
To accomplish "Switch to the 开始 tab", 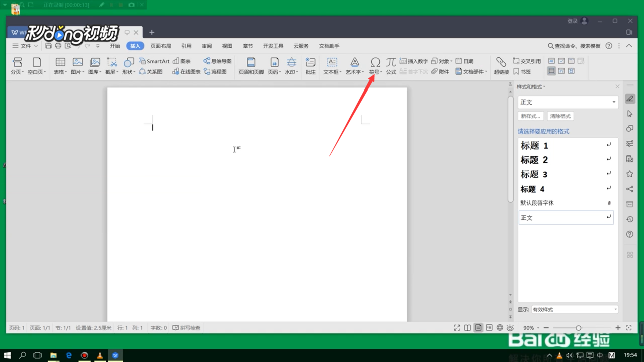I will pyautogui.click(x=115, y=46).
